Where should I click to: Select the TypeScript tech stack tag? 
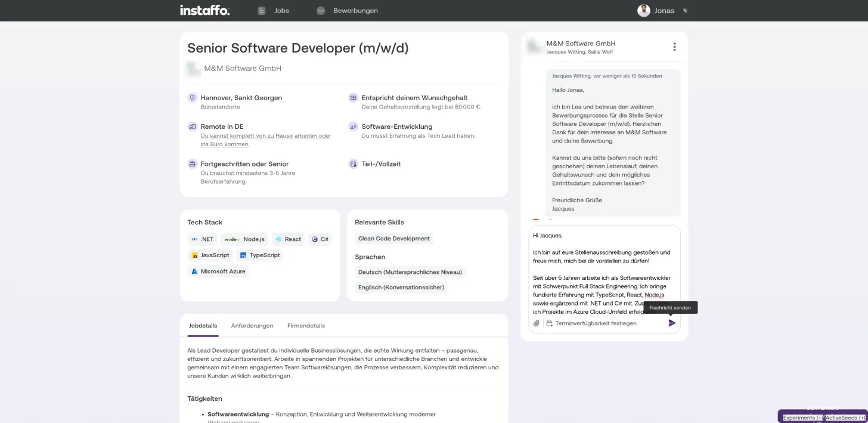tap(259, 255)
